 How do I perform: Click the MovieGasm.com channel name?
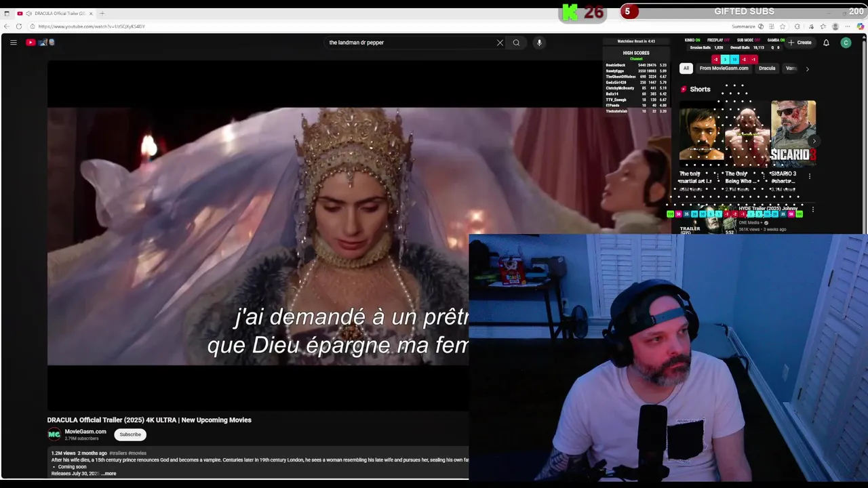85,432
